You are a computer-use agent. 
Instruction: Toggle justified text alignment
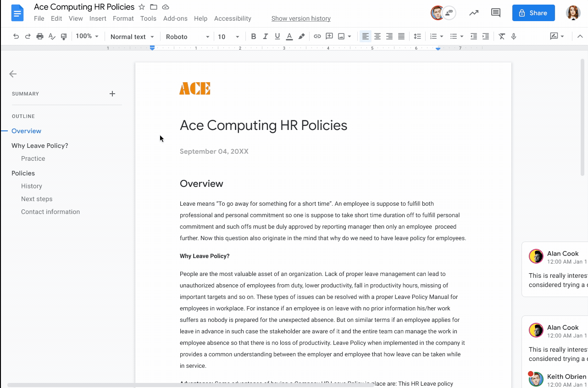[x=401, y=36]
